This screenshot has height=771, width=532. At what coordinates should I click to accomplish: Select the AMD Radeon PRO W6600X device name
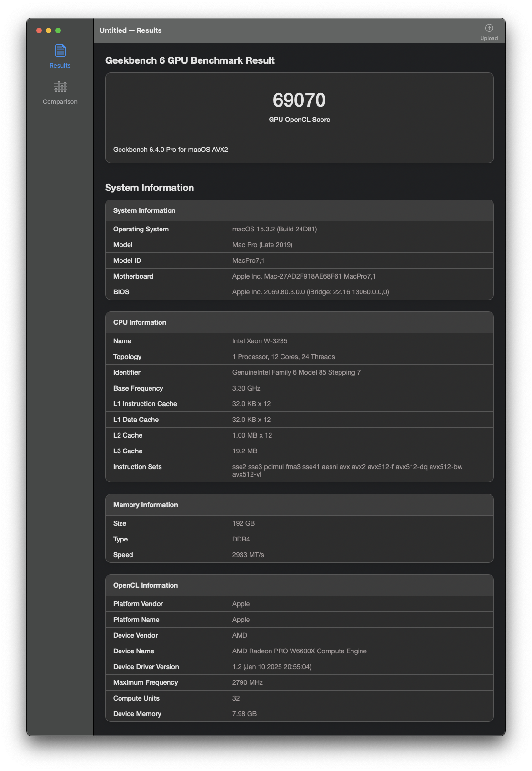click(x=299, y=651)
